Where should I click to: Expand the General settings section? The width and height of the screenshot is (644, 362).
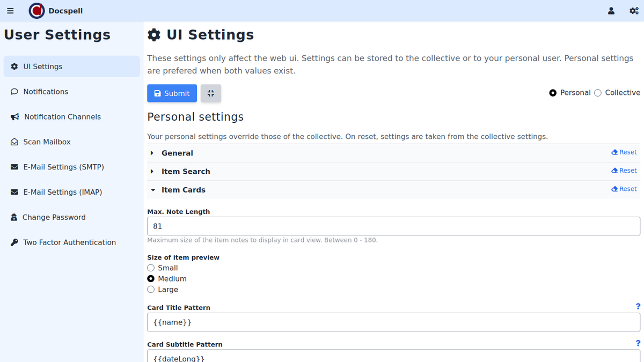[x=177, y=153]
